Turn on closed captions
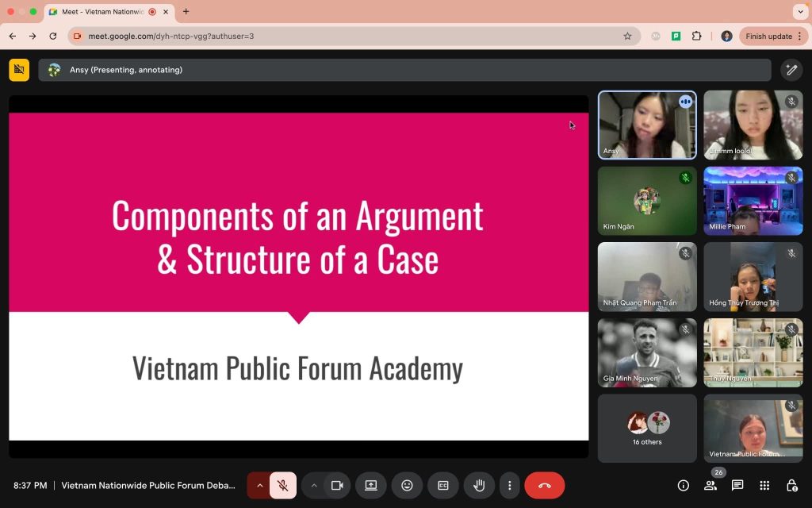812x508 pixels. point(442,486)
